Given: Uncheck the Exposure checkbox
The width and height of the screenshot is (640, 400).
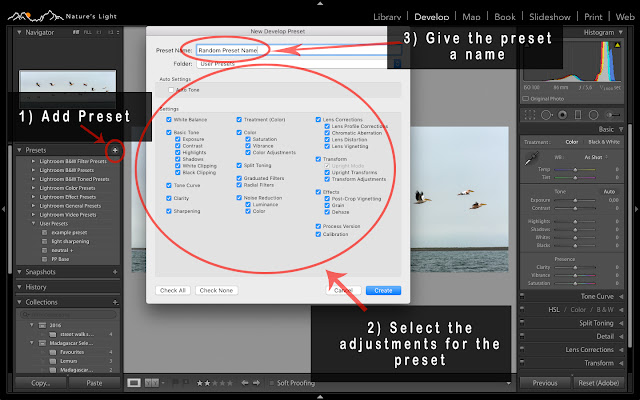Looking at the screenshot, I should (x=178, y=139).
